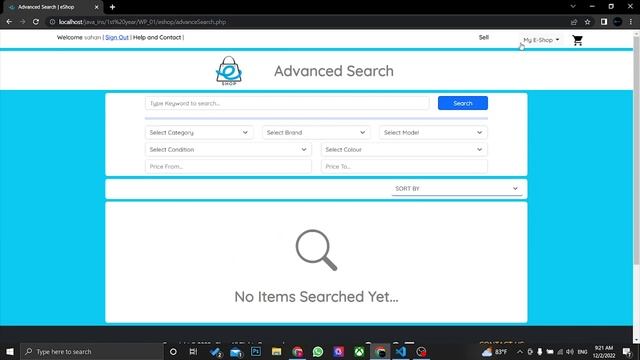Open File Explorer from taskbar
Screen dimensions: 640x360
tap(276, 351)
